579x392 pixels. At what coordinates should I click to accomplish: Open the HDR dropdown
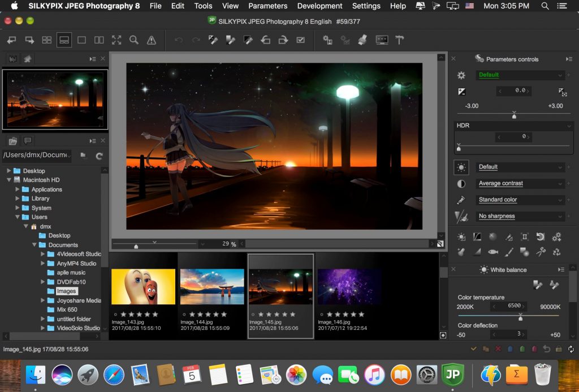512,125
